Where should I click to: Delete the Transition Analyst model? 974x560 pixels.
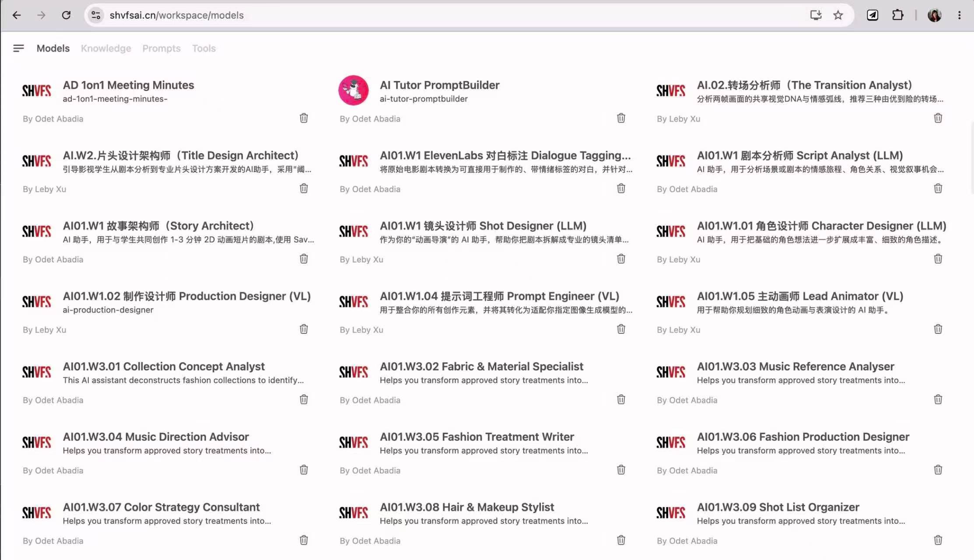click(938, 118)
